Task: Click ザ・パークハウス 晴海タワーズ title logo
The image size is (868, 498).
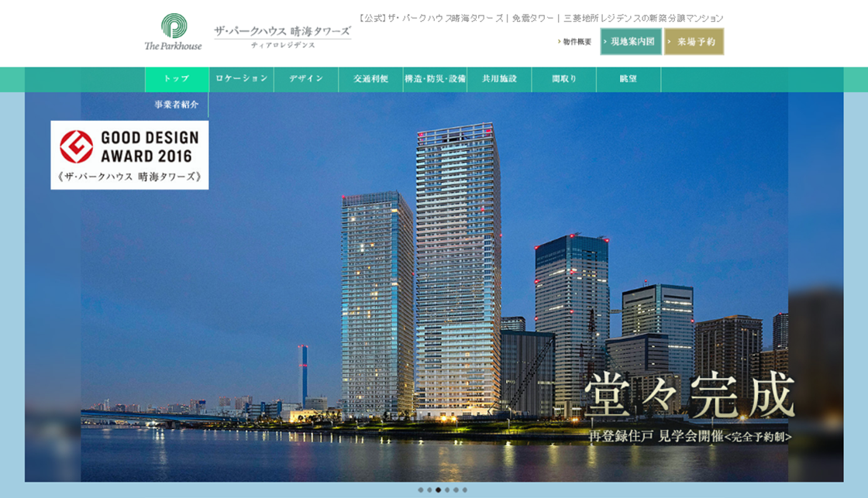Action: (x=282, y=36)
